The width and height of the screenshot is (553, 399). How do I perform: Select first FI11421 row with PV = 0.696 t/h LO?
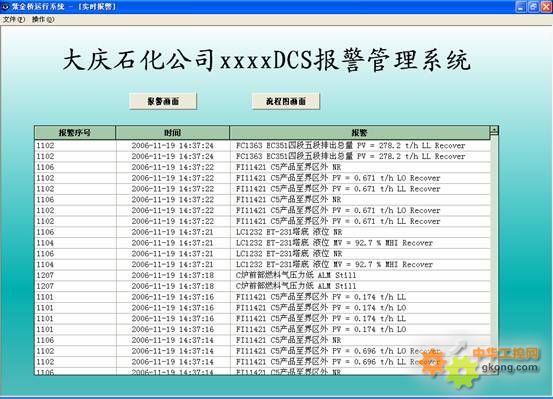263,351
